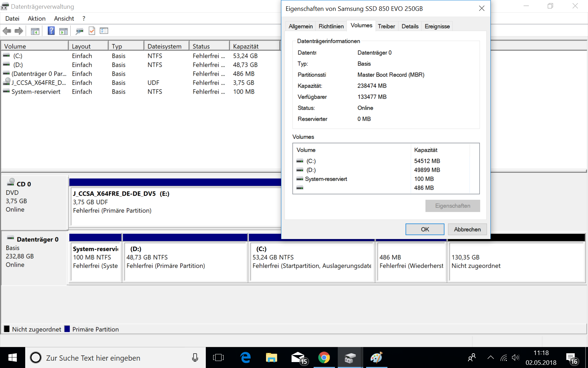Click Abbrechen in the properties dialog
The image size is (588, 368).
coord(467,229)
